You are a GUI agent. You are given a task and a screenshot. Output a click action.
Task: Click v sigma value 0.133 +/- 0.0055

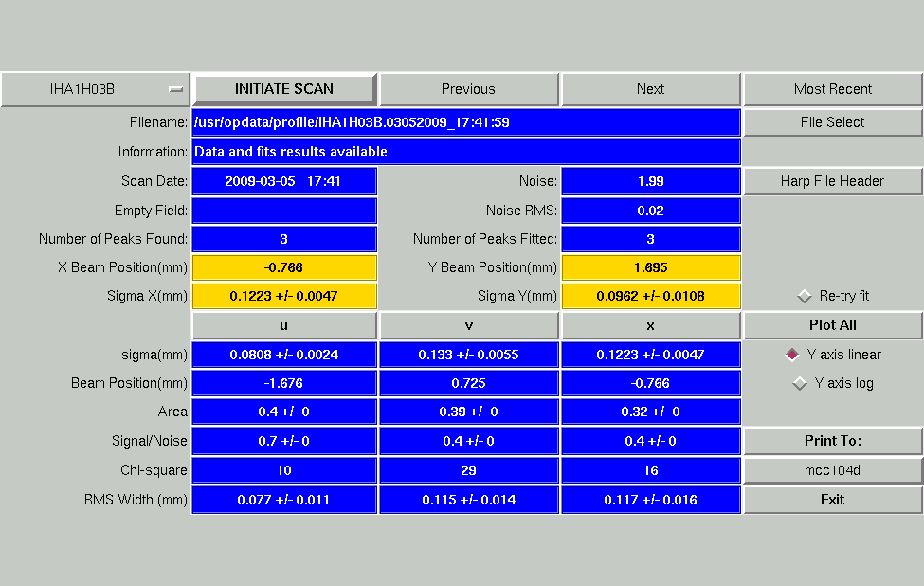pyautogui.click(x=468, y=355)
